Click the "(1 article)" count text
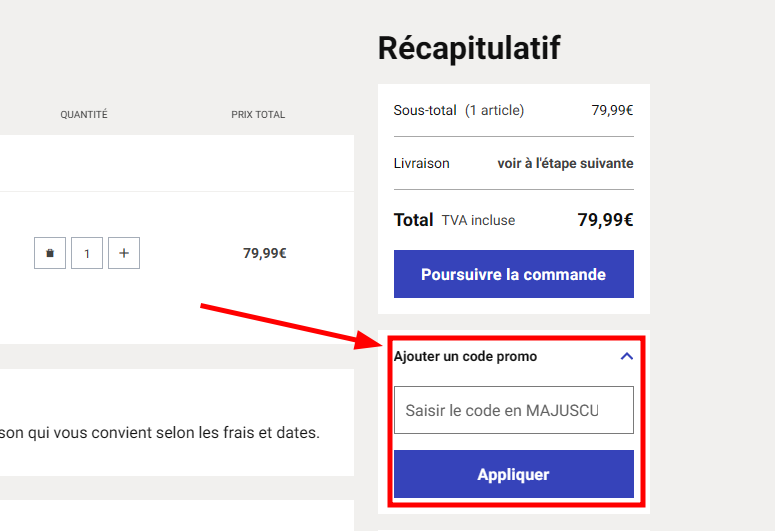The height and width of the screenshot is (531, 775). 494,110
